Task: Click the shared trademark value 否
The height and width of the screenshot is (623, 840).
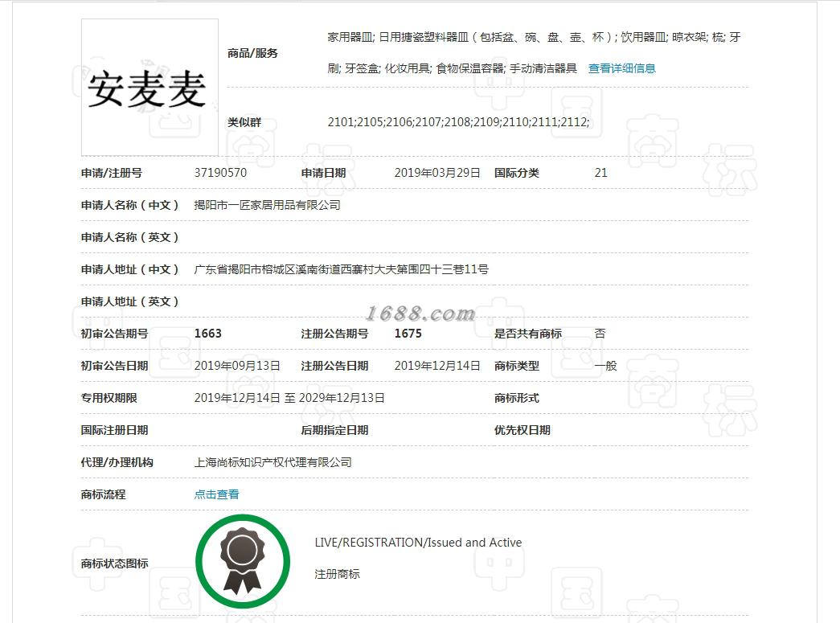Action: coord(600,334)
